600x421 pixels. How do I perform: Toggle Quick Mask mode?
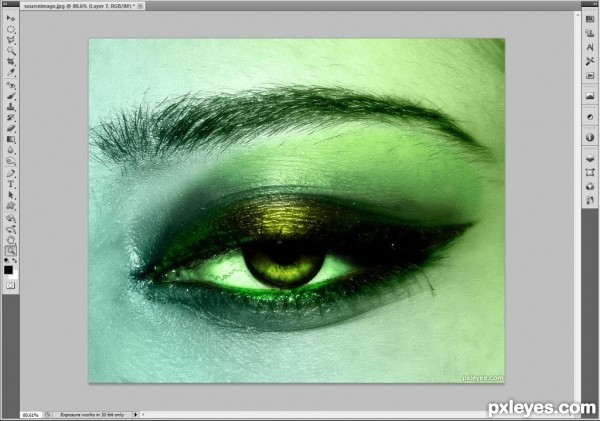click(11, 286)
